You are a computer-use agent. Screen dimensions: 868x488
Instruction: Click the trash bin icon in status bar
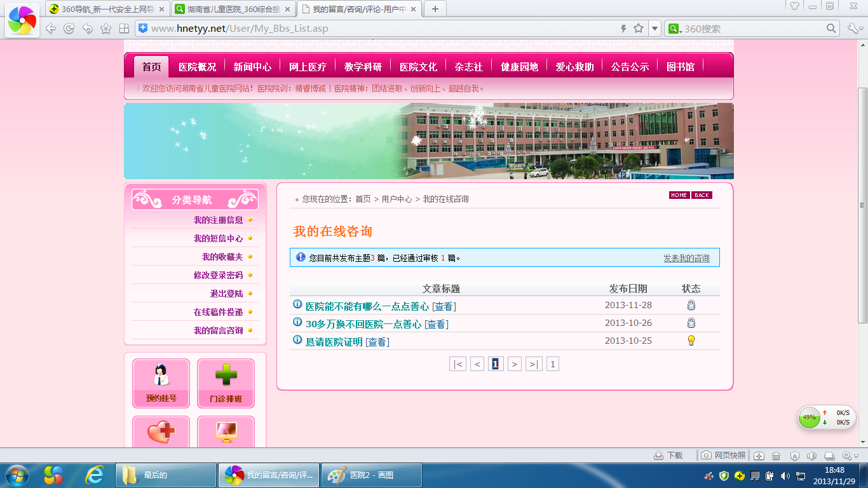point(776,456)
